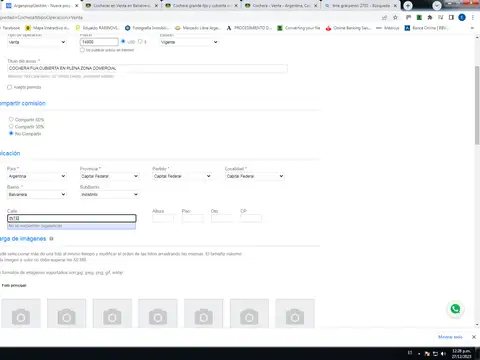480x360 pixels.
Task: Open Mapa Interactivo bookmark
Action: point(48,28)
